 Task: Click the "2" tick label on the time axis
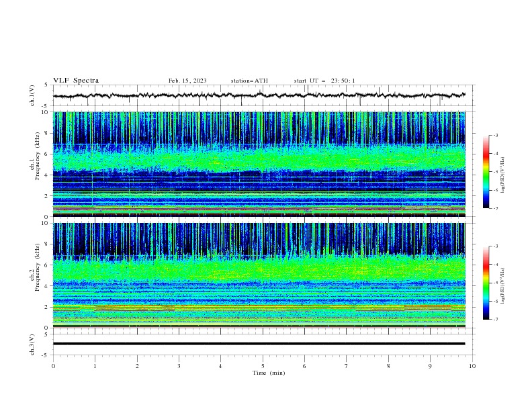tap(137, 366)
